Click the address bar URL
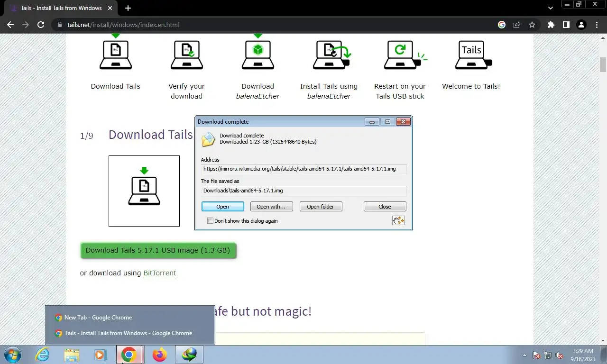607x364 pixels. pyautogui.click(x=123, y=25)
